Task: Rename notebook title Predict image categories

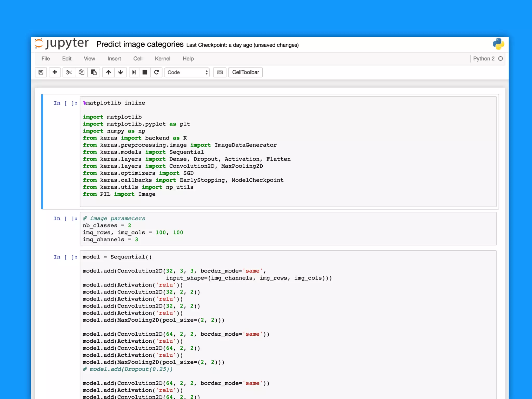Action: tap(140, 44)
